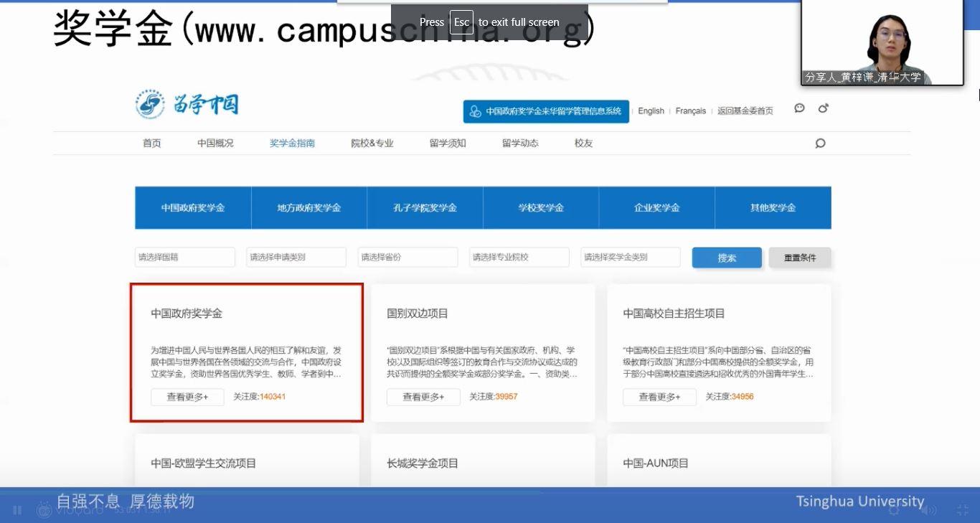Go to 首页 in navigation menu
Viewport: 980px width, 523px height.
(x=152, y=143)
